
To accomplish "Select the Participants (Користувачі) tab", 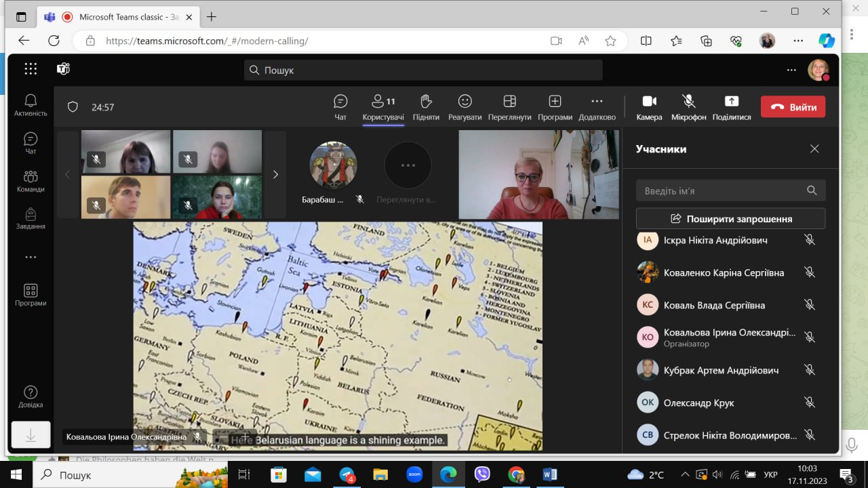I will (x=383, y=106).
